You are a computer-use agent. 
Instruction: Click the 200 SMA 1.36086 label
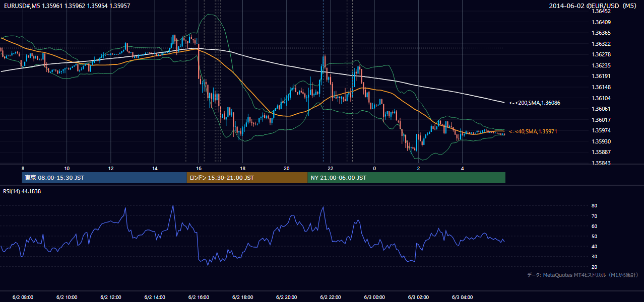(x=535, y=103)
